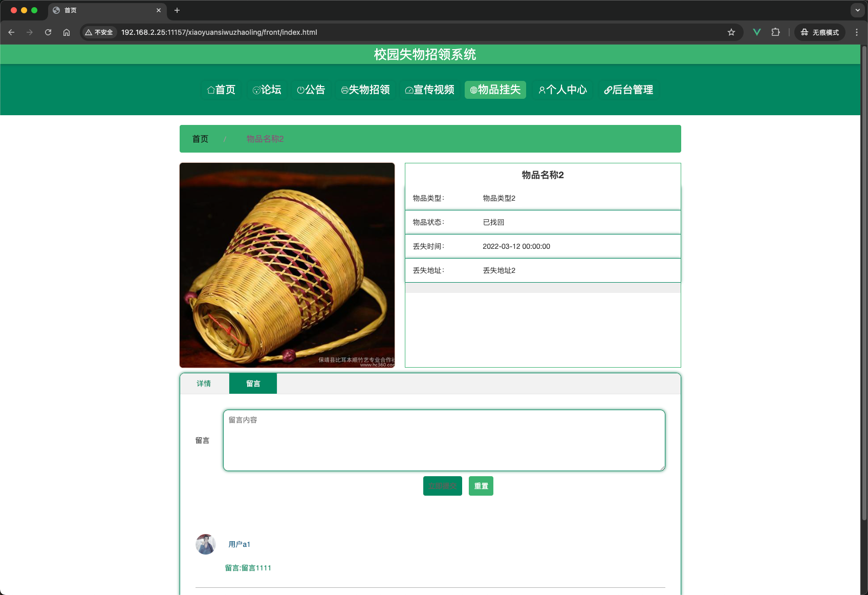Viewport: 868px width, 595px height.
Task: Open a new tab with the plus icon
Action: pos(177,10)
